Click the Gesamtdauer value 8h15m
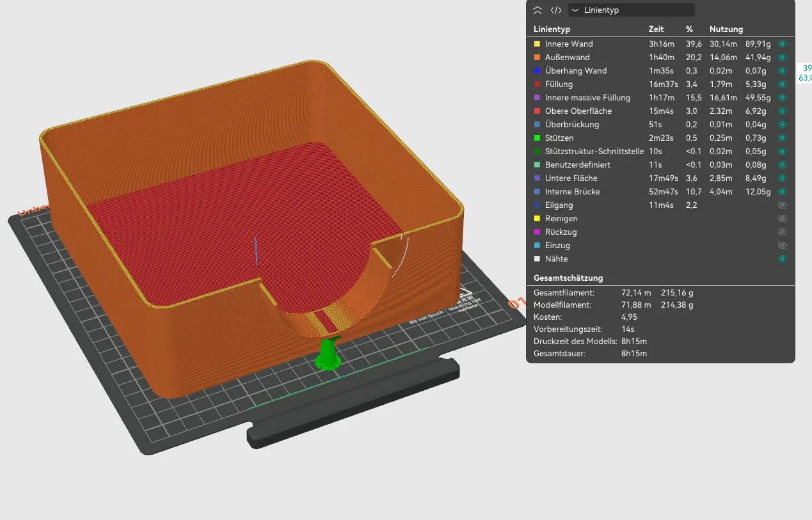The image size is (812, 520). (634, 354)
